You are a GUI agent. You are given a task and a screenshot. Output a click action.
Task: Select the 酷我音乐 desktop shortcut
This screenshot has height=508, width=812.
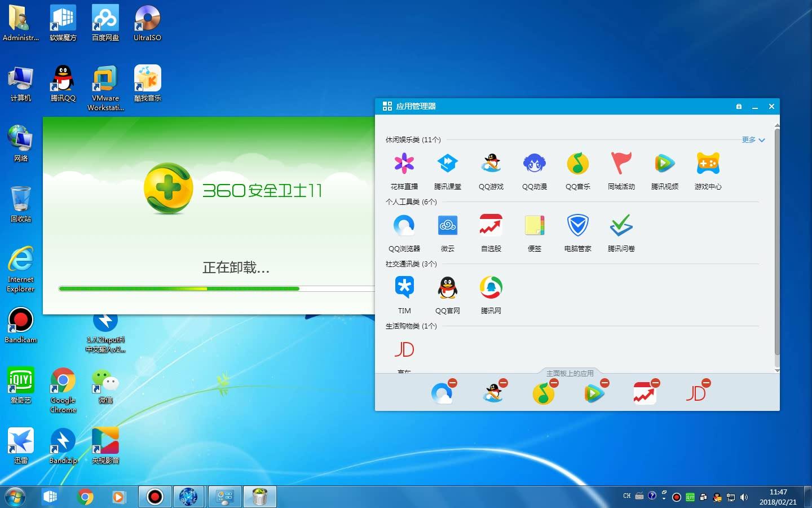point(147,84)
